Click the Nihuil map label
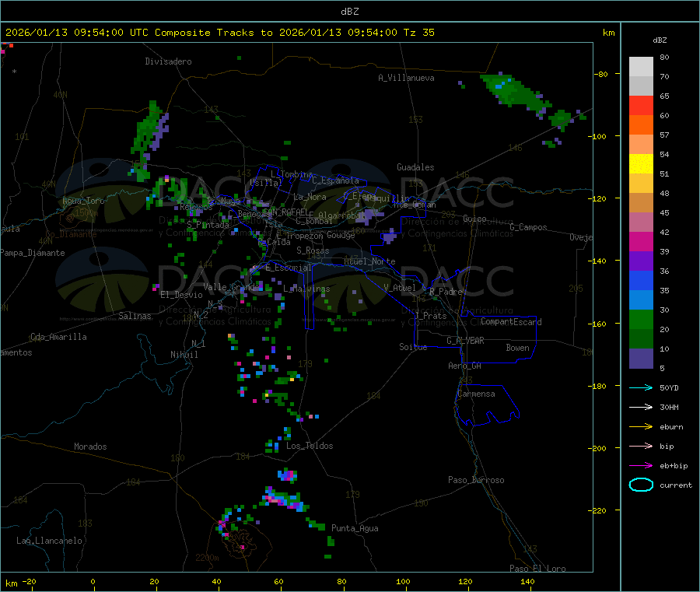The height and width of the screenshot is (592, 700). [x=184, y=355]
